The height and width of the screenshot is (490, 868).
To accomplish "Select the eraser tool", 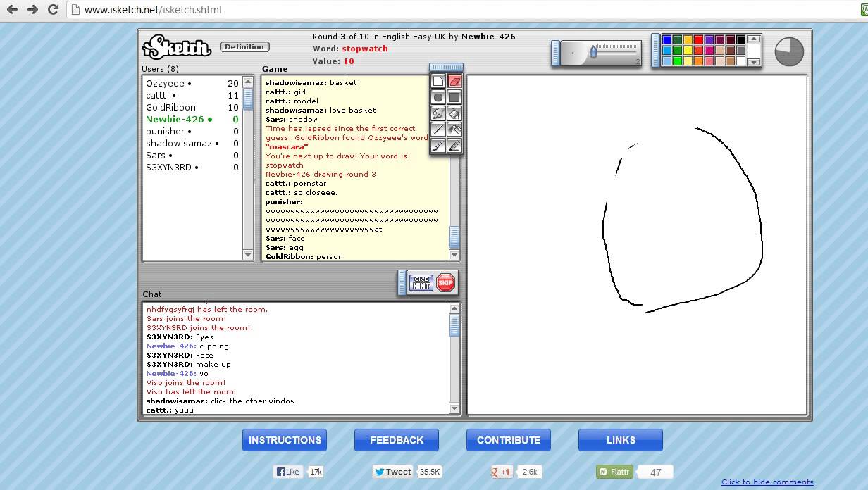I will (x=454, y=81).
